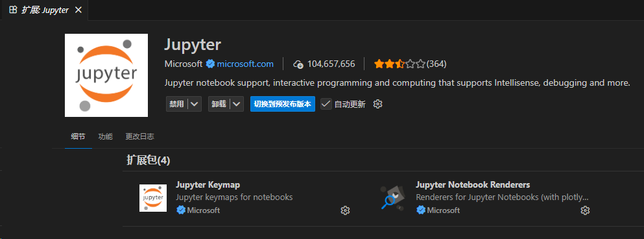Click the 扩展包(4) heading

149,160
